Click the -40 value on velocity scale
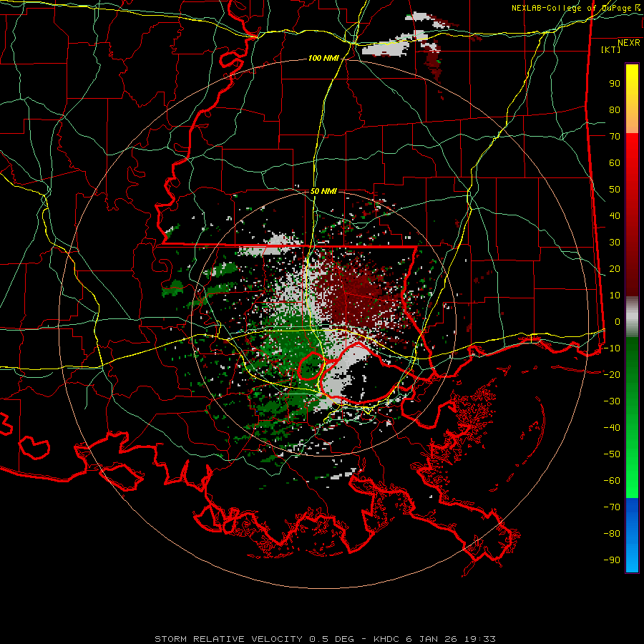The width and height of the screenshot is (644, 644). 612,428
